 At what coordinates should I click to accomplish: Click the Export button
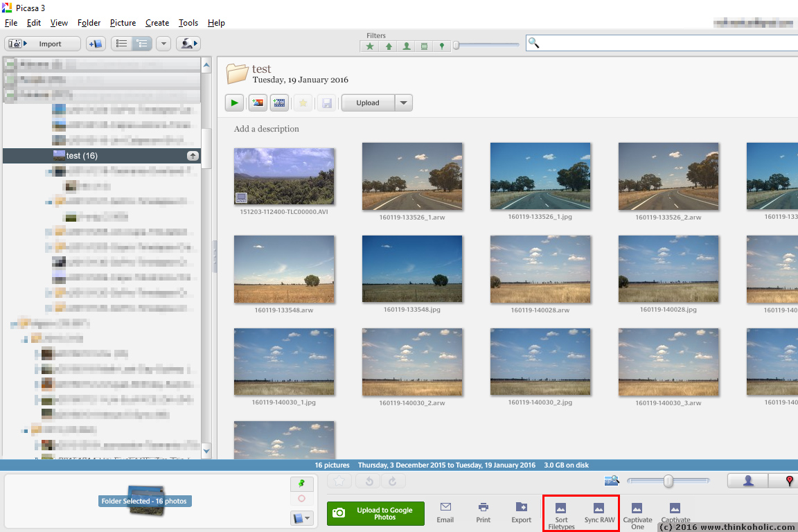521,513
